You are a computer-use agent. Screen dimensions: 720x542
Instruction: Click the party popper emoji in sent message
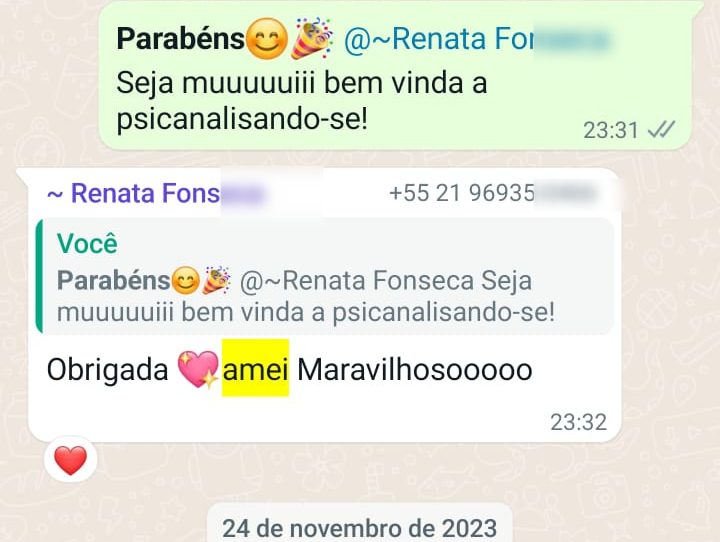point(311,38)
